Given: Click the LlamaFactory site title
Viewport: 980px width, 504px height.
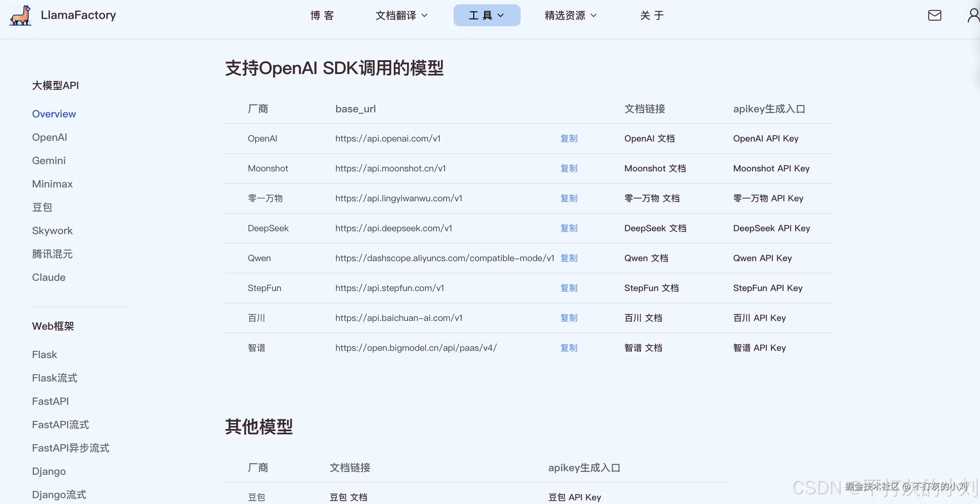Looking at the screenshot, I should coord(78,15).
